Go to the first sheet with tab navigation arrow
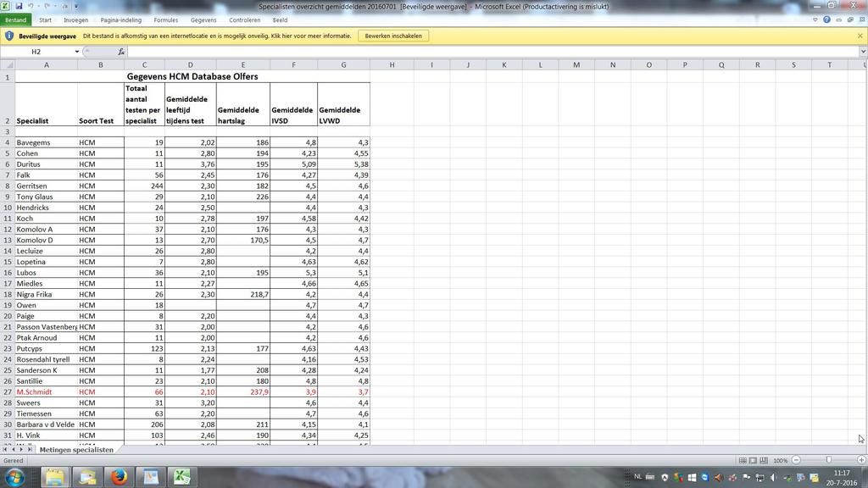 click(5, 450)
